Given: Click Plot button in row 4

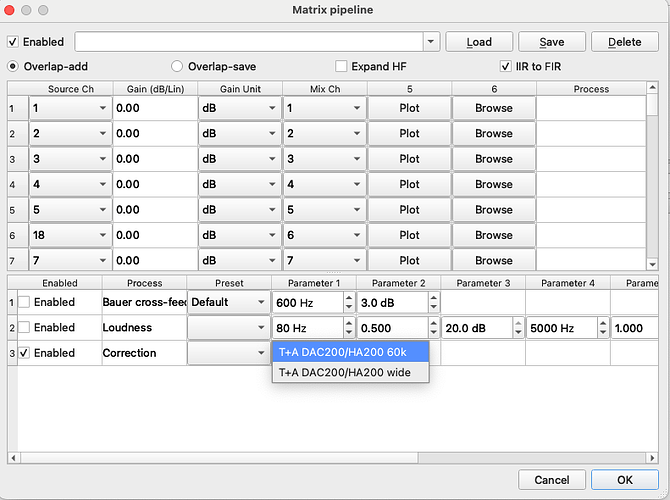Looking at the screenshot, I should [409, 184].
